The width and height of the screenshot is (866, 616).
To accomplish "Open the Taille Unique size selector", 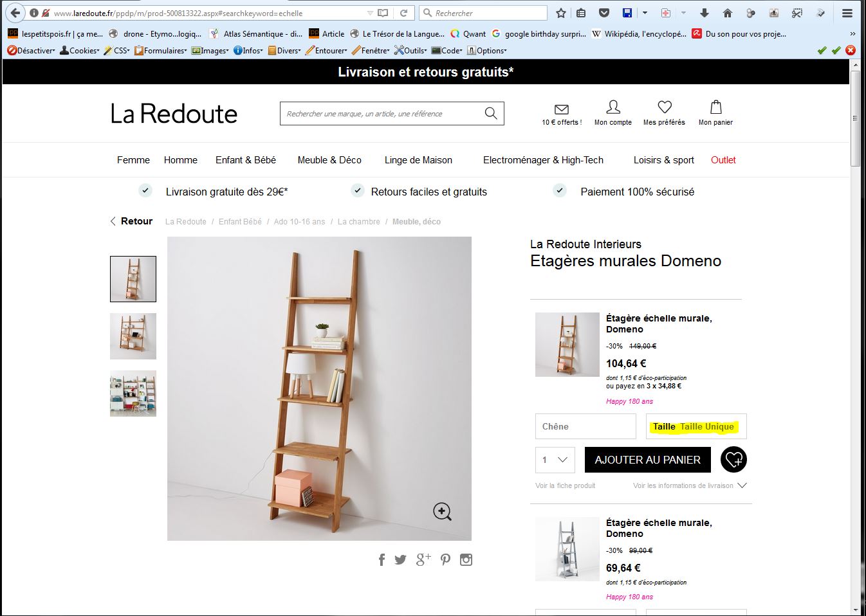I will tap(696, 426).
